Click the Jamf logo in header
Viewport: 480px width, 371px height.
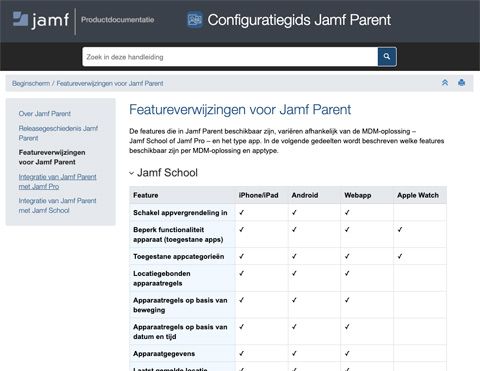point(41,20)
